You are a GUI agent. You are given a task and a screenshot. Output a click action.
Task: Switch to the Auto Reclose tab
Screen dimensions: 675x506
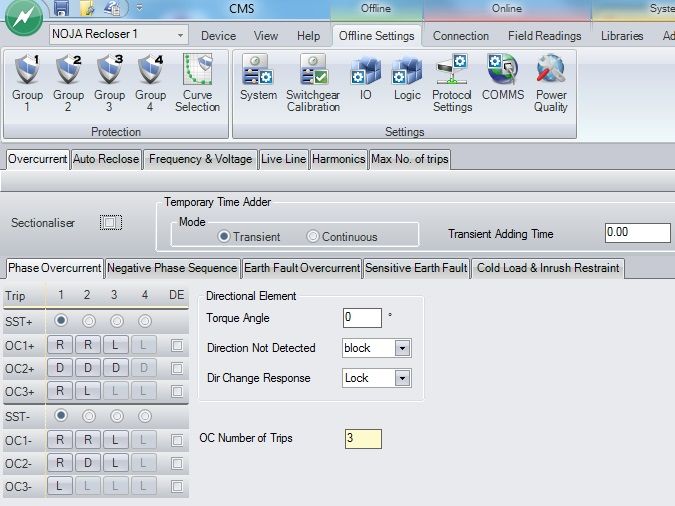coord(106,159)
